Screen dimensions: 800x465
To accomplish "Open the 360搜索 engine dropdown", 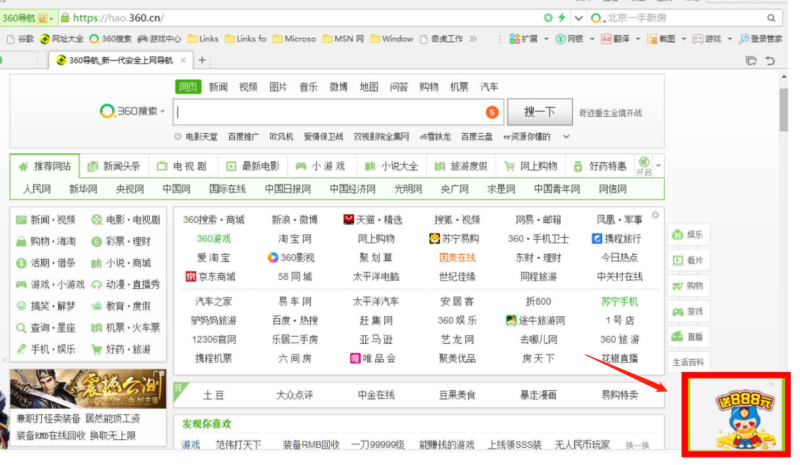I will click(x=133, y=111).
